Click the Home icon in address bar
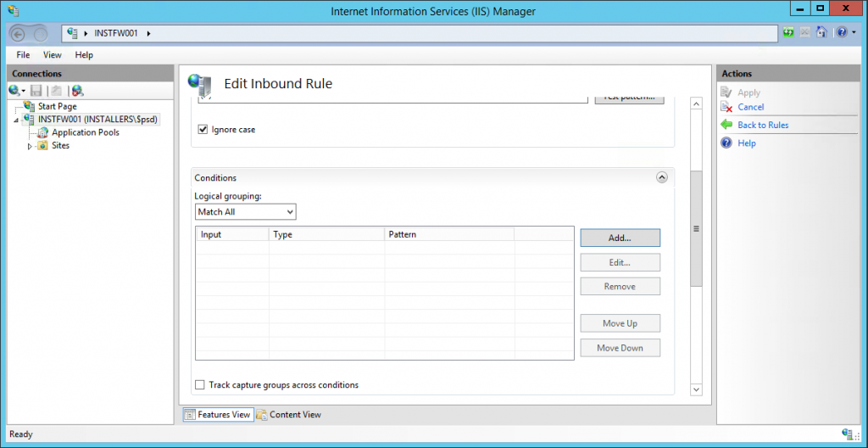 [x=822, y=33]
